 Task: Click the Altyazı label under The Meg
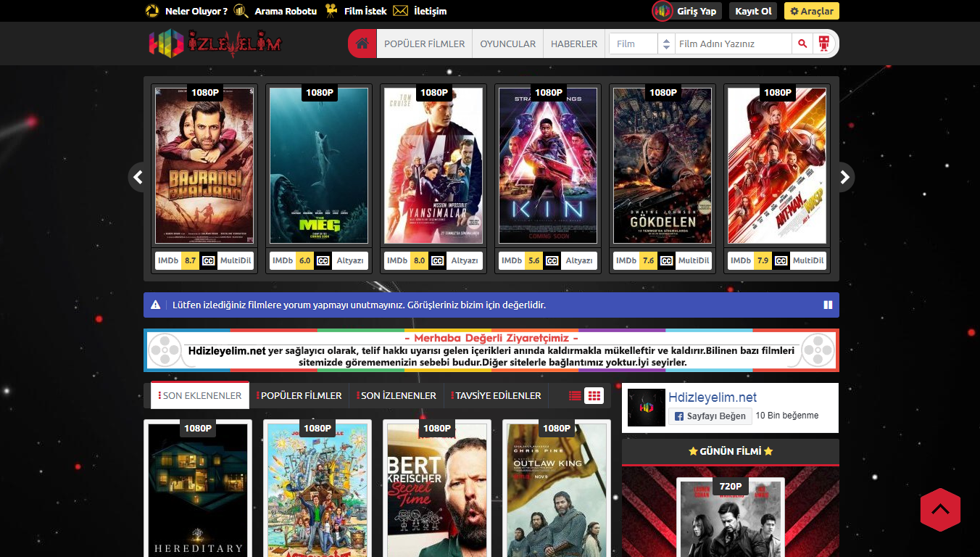[350, 260]
